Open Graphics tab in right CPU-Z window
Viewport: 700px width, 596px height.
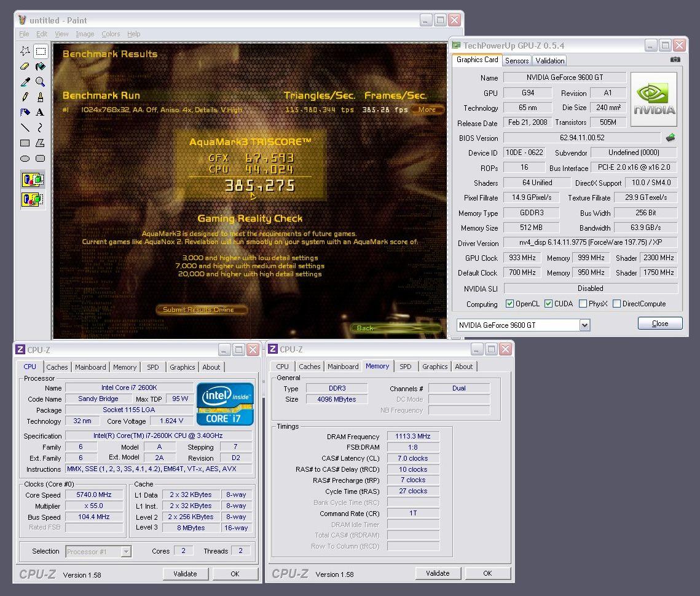435,367
